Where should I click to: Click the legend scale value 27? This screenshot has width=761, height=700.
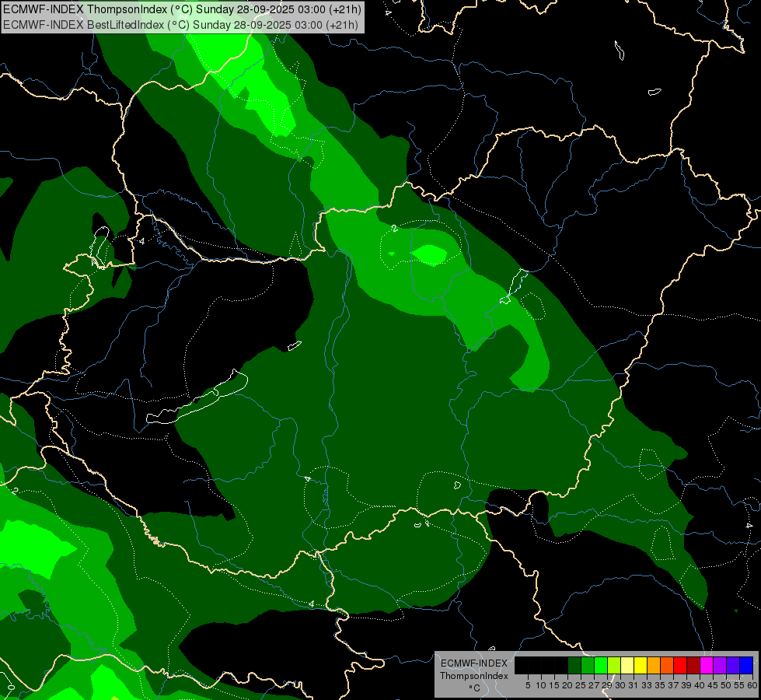(x=594, y=685)
